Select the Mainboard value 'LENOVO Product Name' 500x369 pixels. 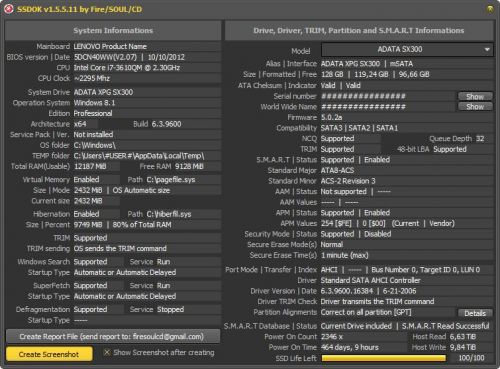point(110,47)
